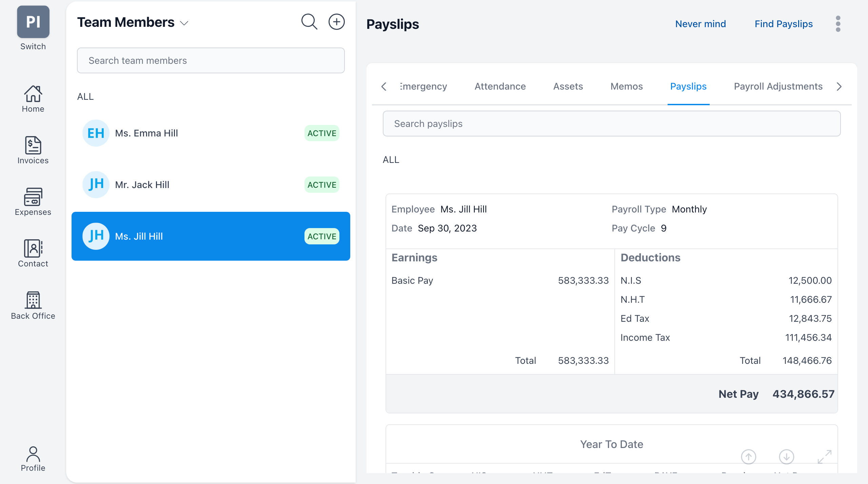Focus the Search payslips field
This screenshot has width=868, height=484.
coord(611,124)
